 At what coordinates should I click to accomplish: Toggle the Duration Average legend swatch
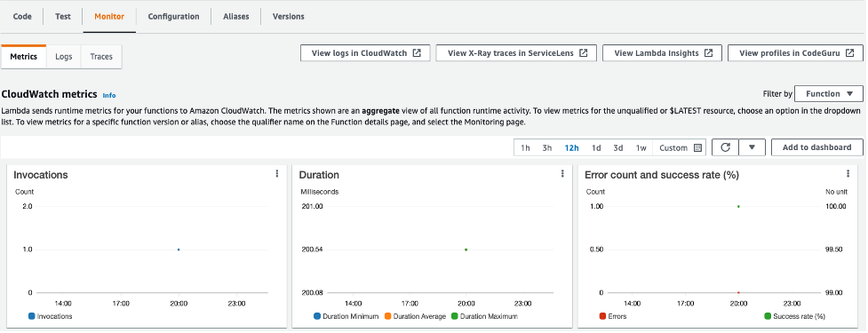[388, 316]
